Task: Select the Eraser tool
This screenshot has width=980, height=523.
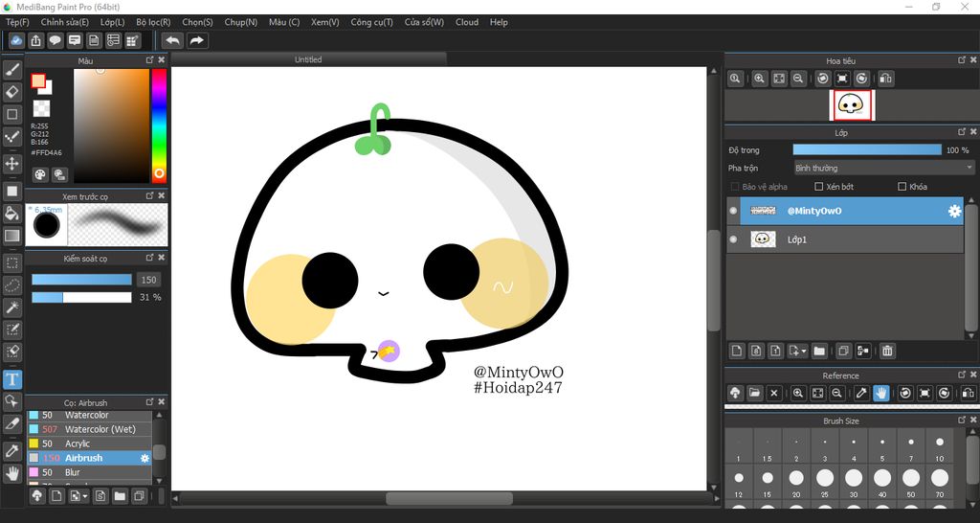Action: click(x=12, y=92)
